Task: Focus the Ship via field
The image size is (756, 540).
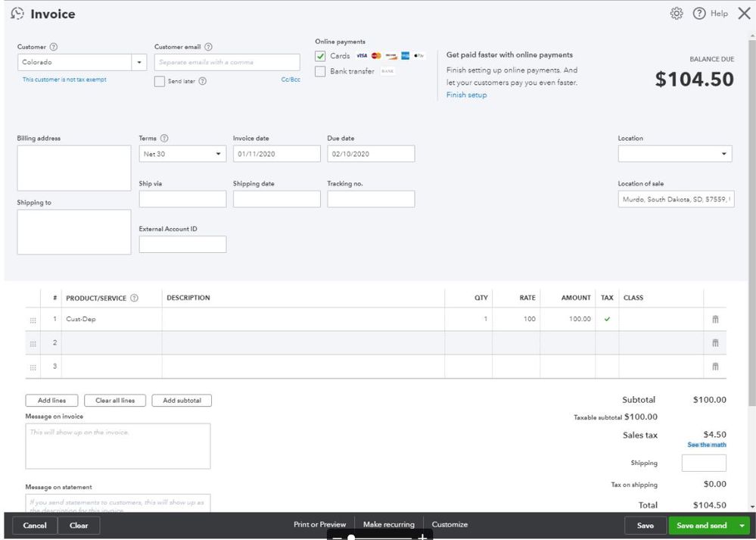Action: tap(182, 199)
